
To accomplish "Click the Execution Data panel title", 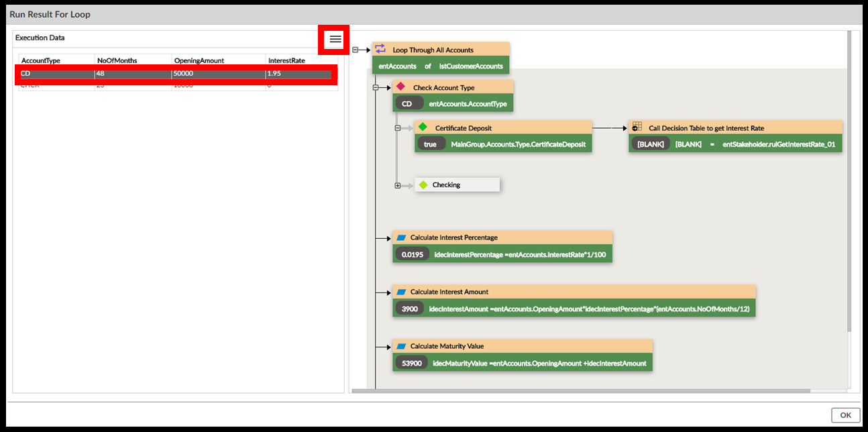I will pos(40,38).
